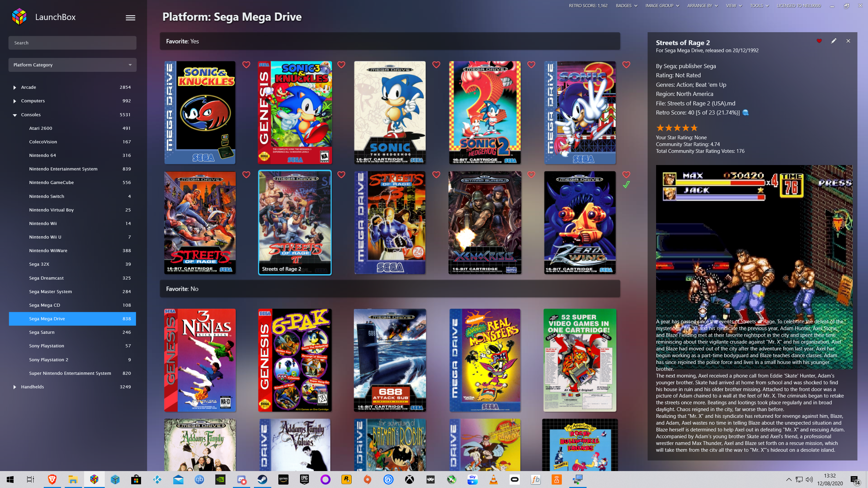Open the Image Group menu
The width and height of the screenshot is (868, 488).
coord(662,6)
